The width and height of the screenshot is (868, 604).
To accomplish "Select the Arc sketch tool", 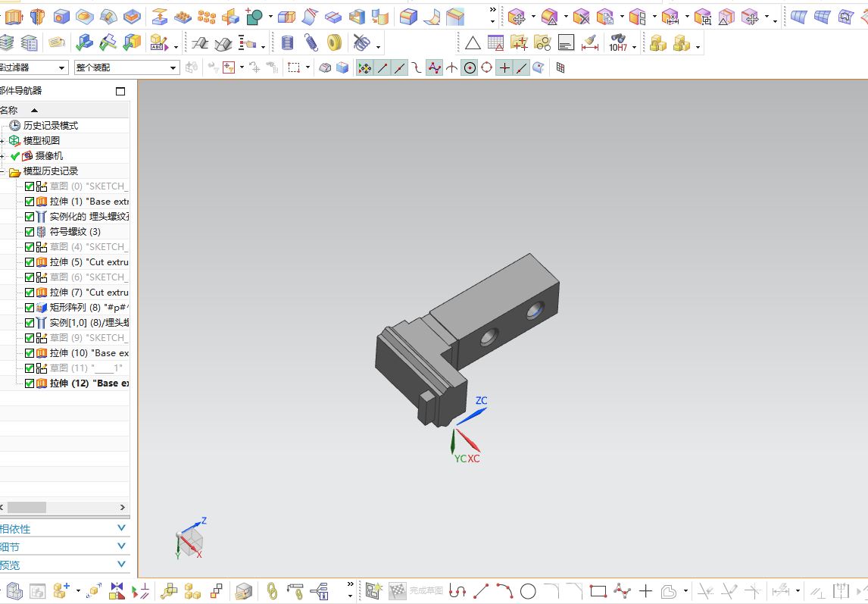I will [x=504, y=591].
